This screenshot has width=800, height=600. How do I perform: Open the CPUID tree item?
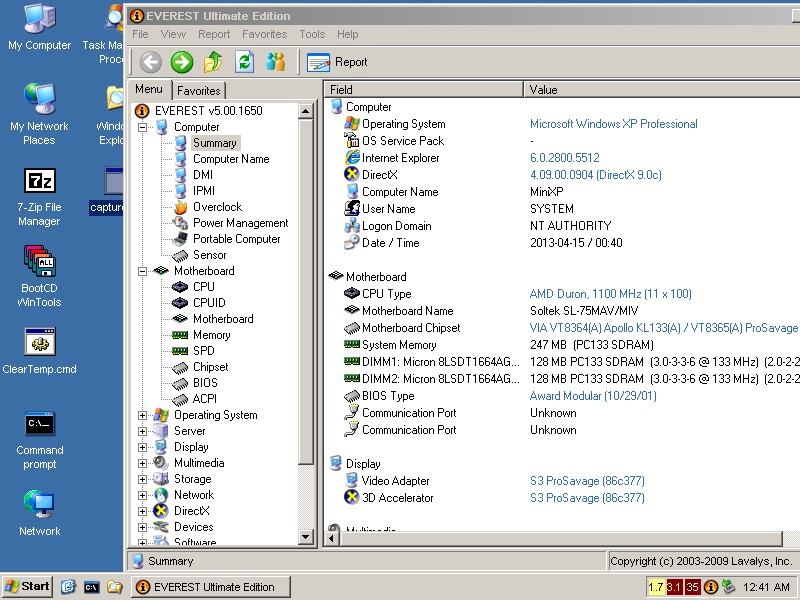tap(209, 303)
